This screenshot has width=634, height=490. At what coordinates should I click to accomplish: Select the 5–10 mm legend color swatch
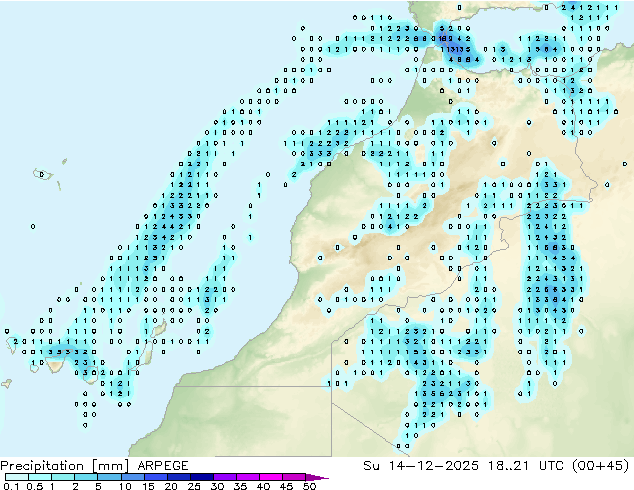109,477
